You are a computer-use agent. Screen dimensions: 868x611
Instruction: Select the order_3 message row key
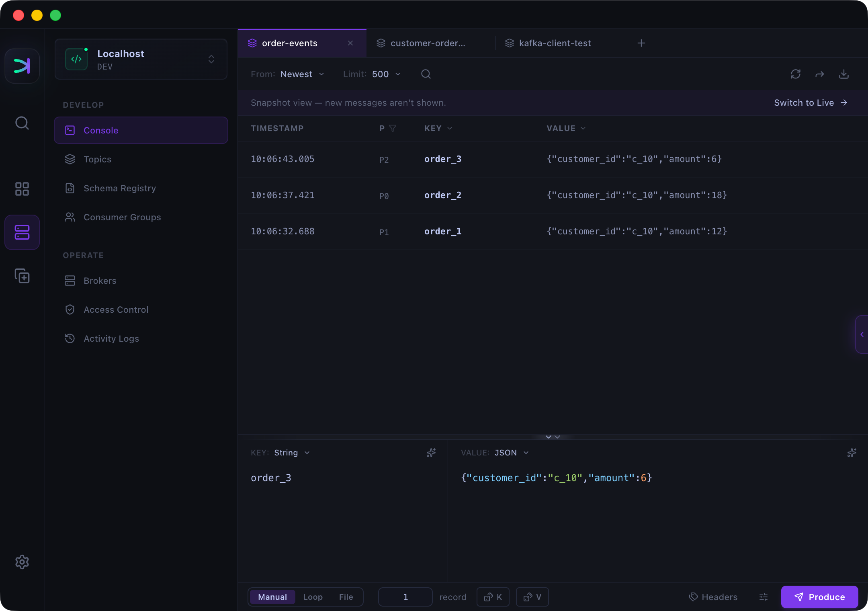(x=443, y=159)
